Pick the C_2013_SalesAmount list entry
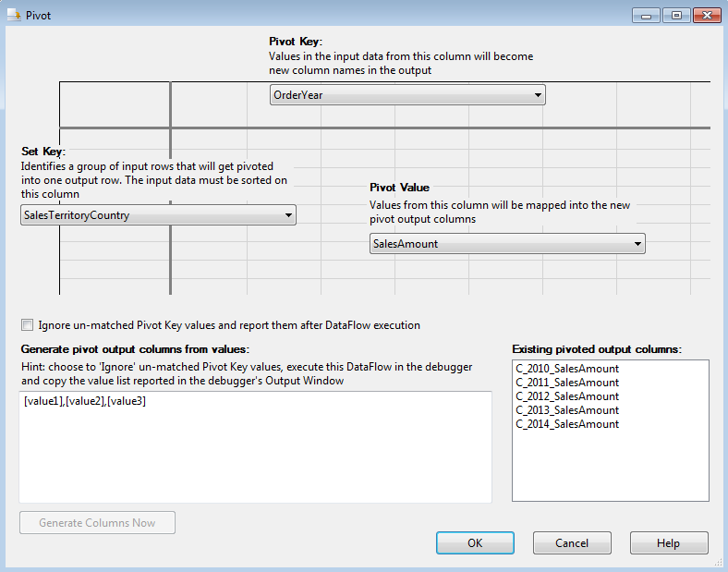Viewport: 728px width, 572px height. (567, 410)
